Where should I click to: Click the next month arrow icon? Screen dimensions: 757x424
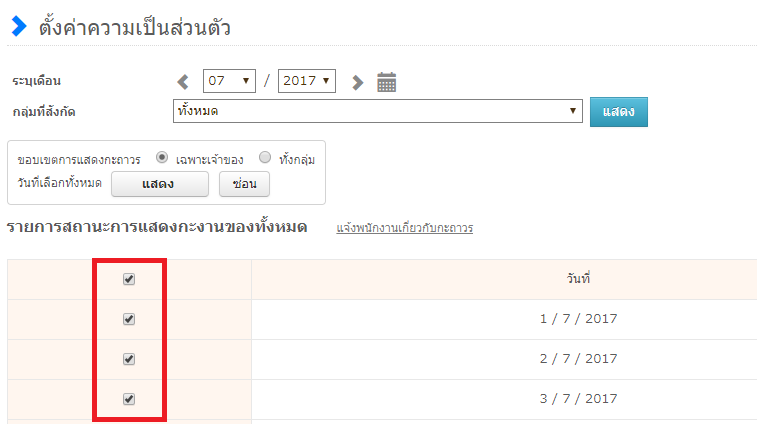click(357, 82)
